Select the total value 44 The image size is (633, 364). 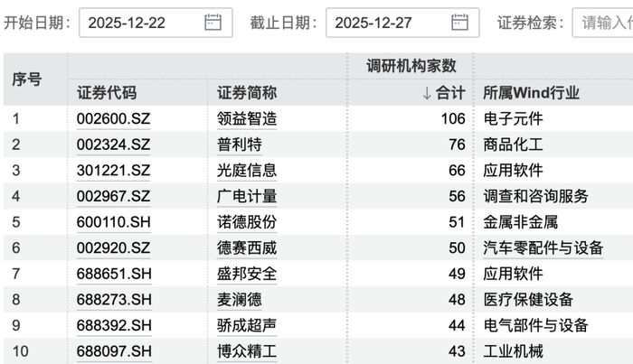457,325
